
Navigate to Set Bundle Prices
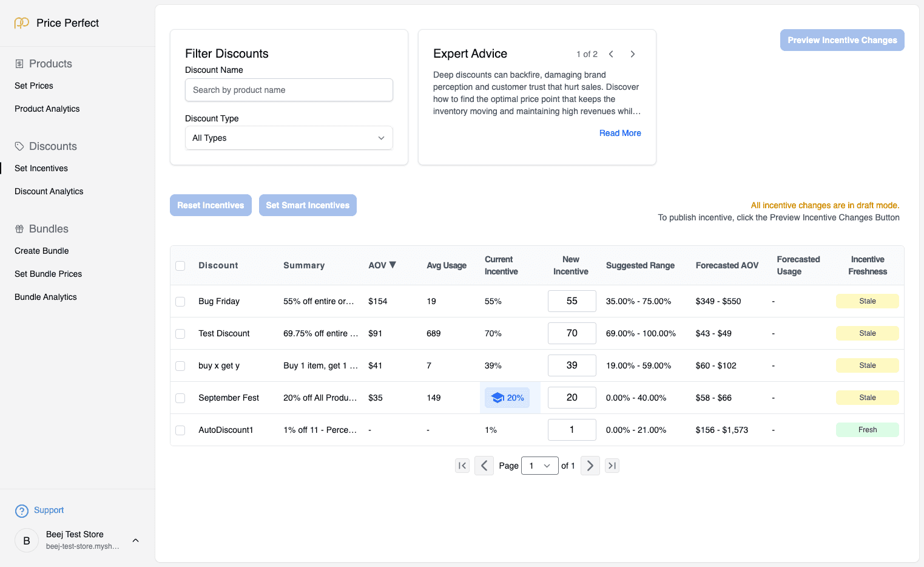coord(48,274)
